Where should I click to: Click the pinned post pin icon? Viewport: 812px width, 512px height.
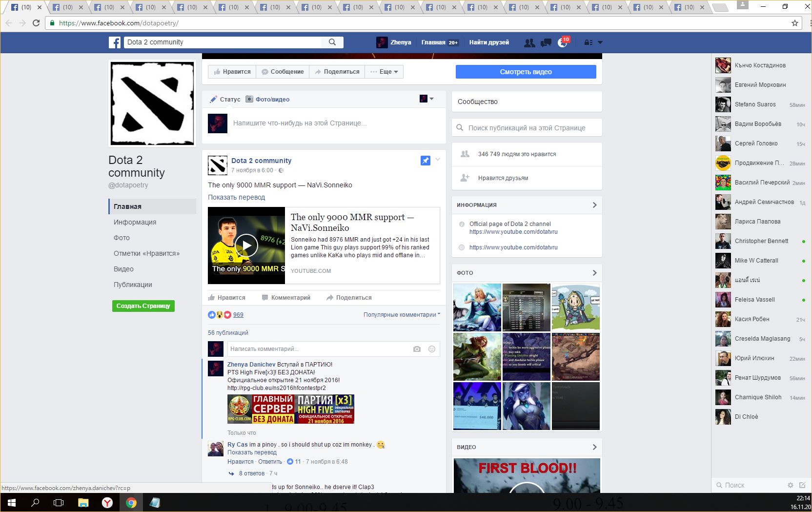(425, 161)
